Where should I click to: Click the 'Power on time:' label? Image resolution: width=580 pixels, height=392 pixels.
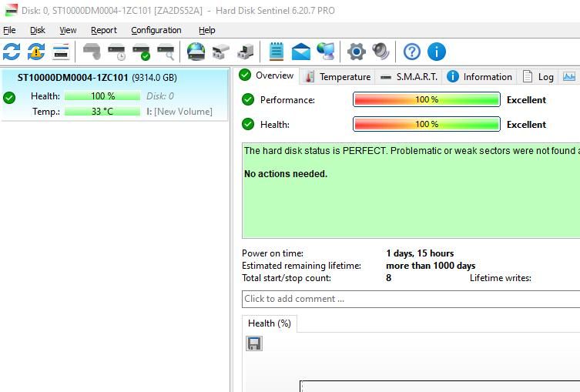pyautogui.click(x=273, y=253)
